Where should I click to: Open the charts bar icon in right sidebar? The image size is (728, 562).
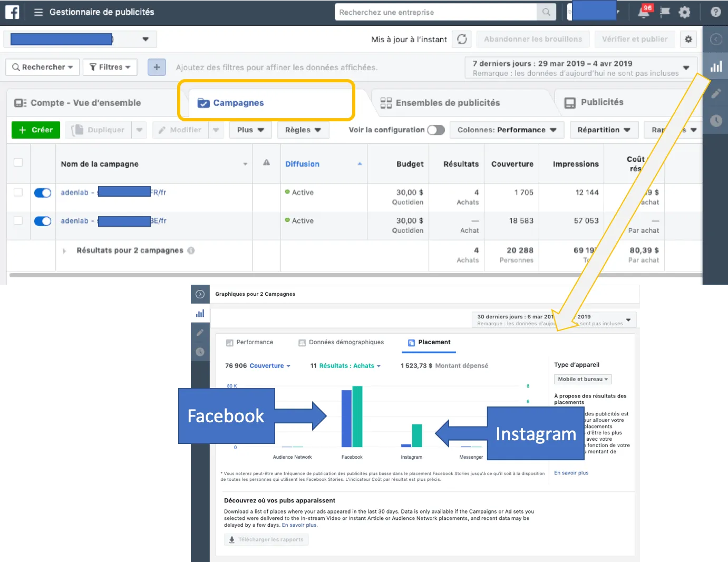pyautogui.click(x=716, y=66)
